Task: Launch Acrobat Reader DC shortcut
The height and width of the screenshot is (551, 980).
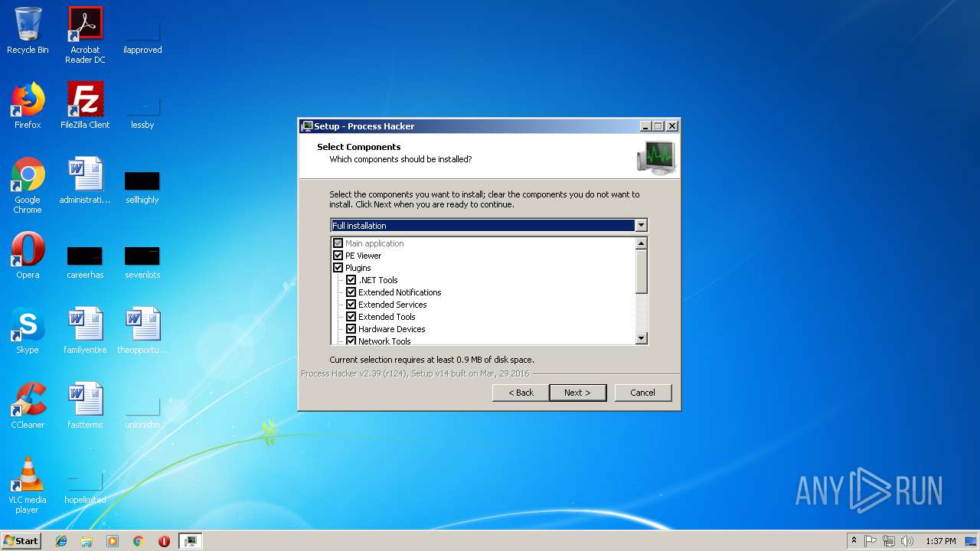Action: (x=85, y=36)
